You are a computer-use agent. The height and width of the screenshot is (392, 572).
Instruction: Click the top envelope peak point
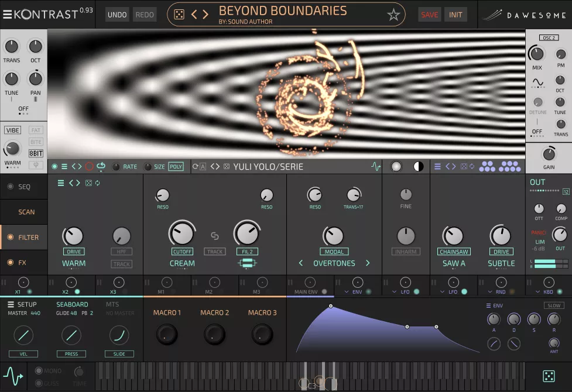pyautogui.click(x=331, y=306)
